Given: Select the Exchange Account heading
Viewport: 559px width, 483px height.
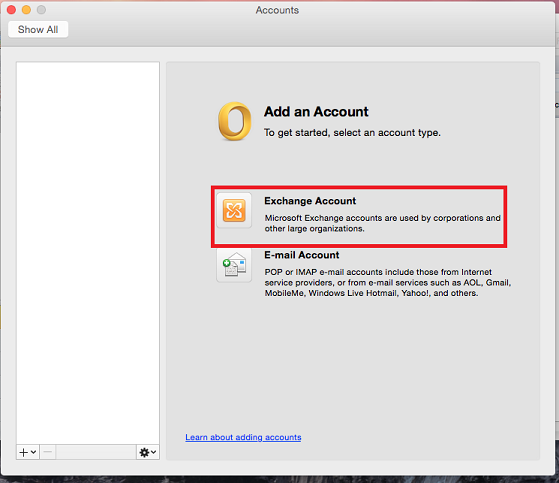Looking at the screenshot, I should pos(310,201).
